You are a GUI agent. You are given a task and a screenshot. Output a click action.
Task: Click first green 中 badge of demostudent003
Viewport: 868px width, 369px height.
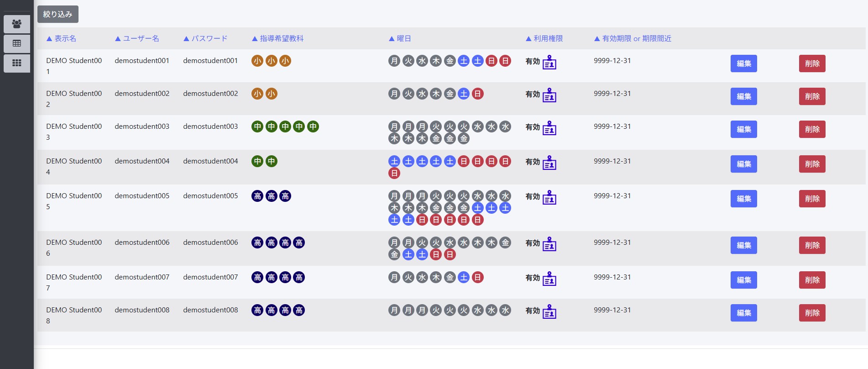pos(257,127)
